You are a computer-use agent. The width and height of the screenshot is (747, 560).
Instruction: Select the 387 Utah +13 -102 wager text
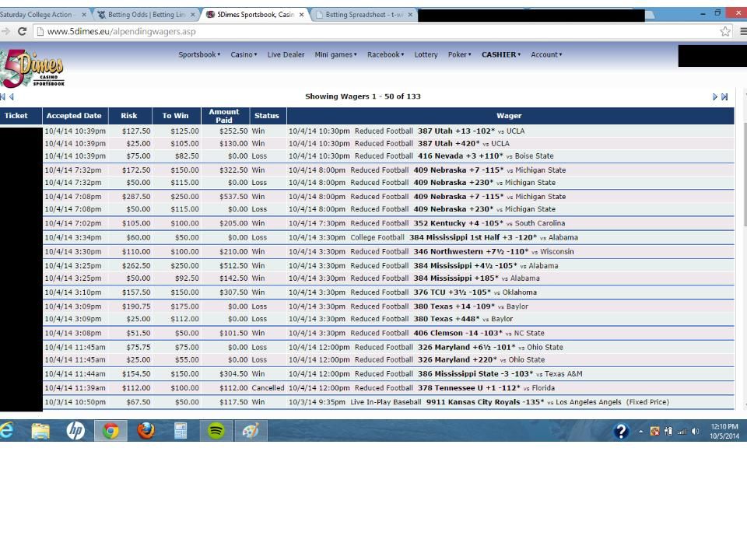(x=457, y=131)
